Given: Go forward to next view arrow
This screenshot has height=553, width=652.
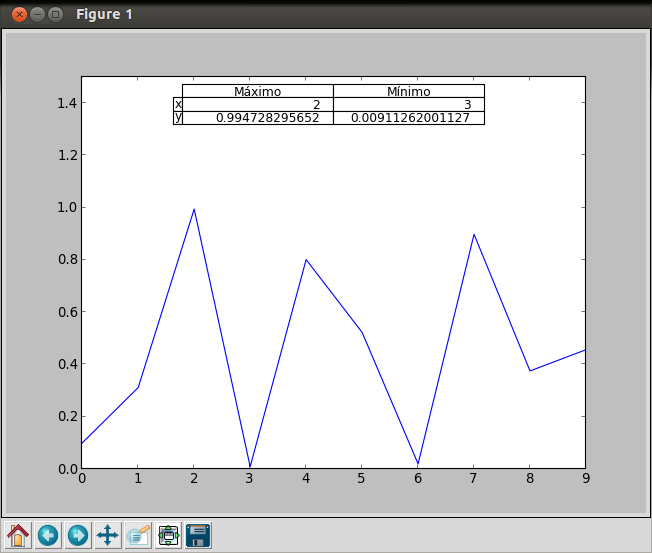Looking at the screenshot, I should click(x=78, y=535).
